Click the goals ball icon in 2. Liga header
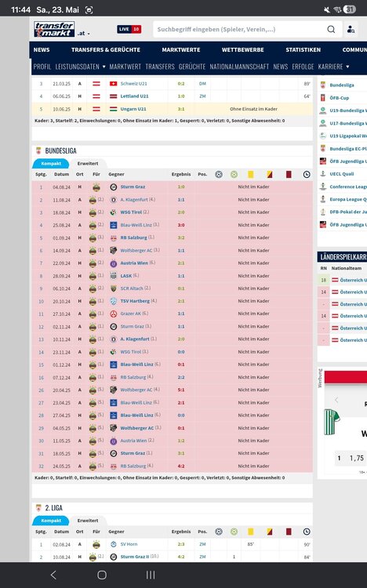367x588 pixels. [219, 532]
